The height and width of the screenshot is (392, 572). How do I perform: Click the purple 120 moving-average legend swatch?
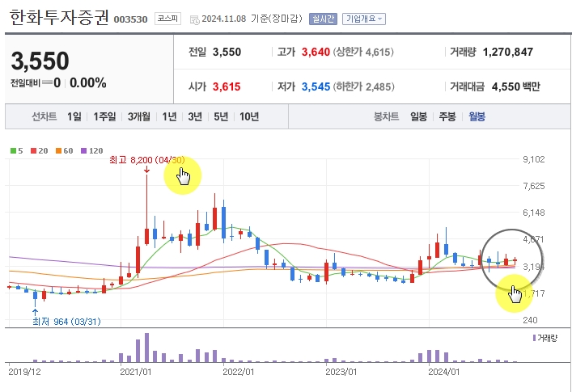[x=83, y=151]
